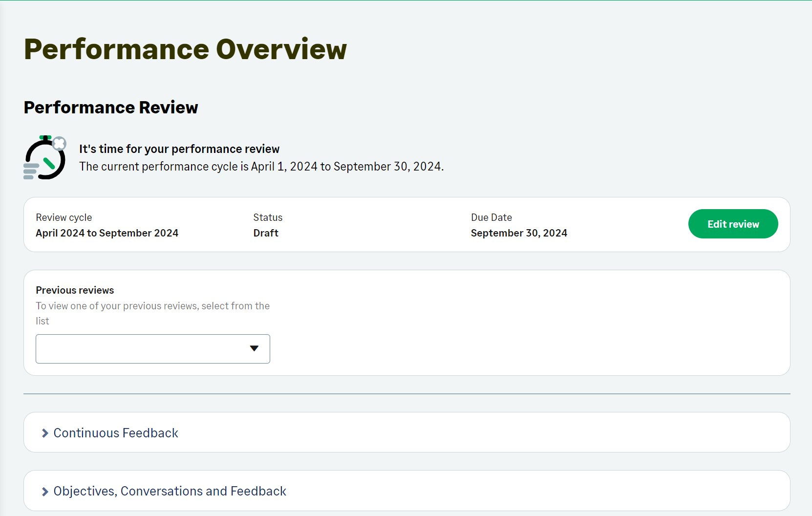
Task: Click the Review cycle label
Action: [x=64, y=217]
